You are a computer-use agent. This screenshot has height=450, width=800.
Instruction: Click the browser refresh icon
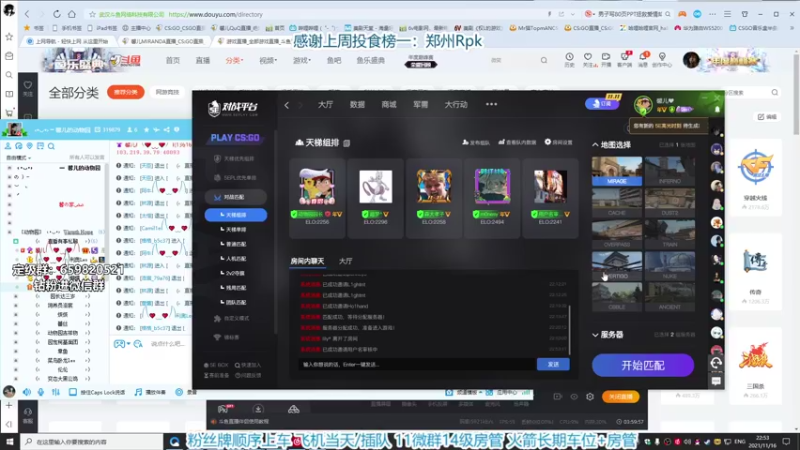click(x=57, y=14)
